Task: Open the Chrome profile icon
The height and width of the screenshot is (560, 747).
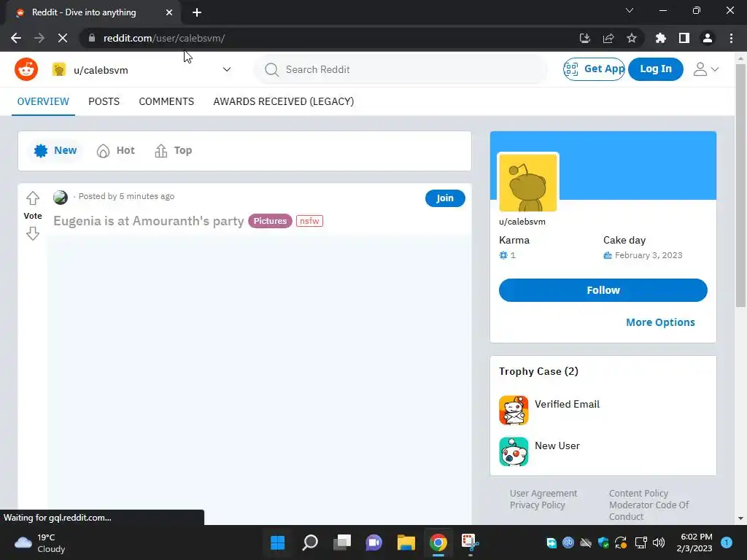Action: pos(708,38)
